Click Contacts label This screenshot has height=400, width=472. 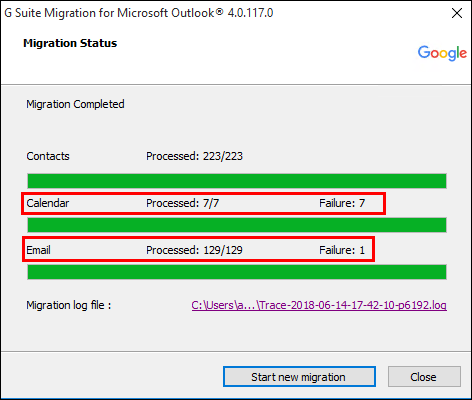pyautogui.click(x=48, y=156)
